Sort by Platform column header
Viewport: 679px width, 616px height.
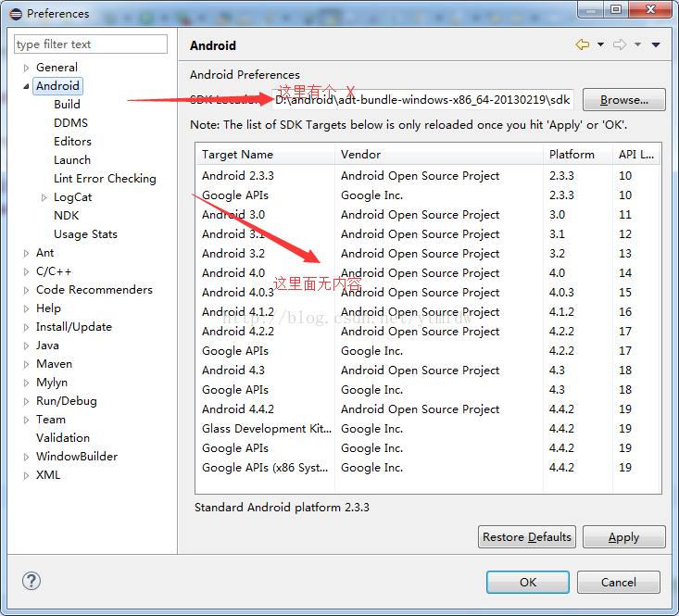tap(578, 155)
